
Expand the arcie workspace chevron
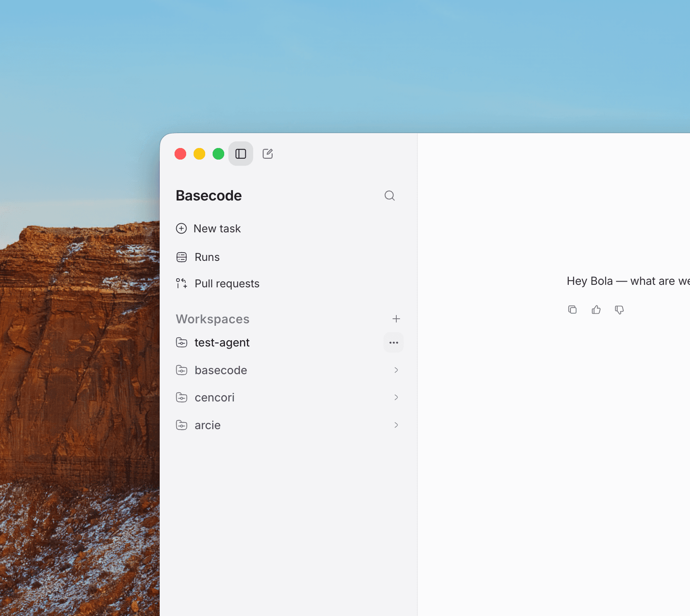[396, 425]
